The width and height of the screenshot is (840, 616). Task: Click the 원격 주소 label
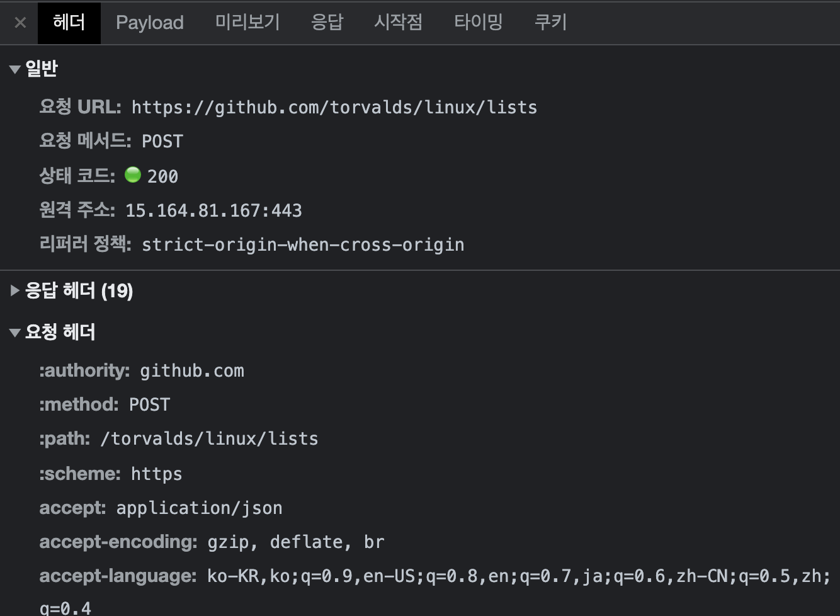coord(77,210)
